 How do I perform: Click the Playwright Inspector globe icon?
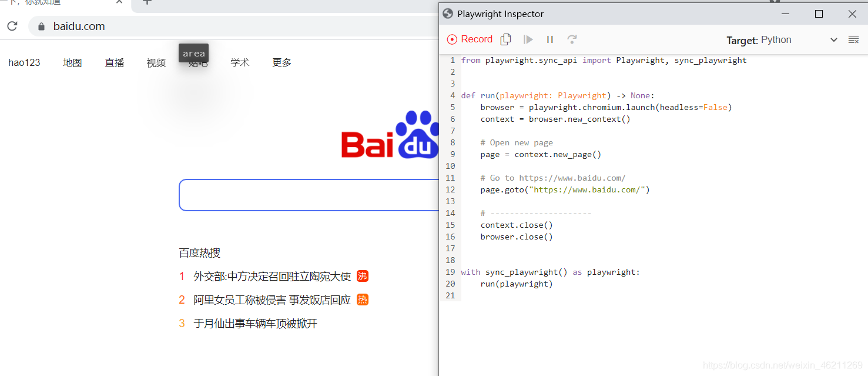[x=448, y=14]
